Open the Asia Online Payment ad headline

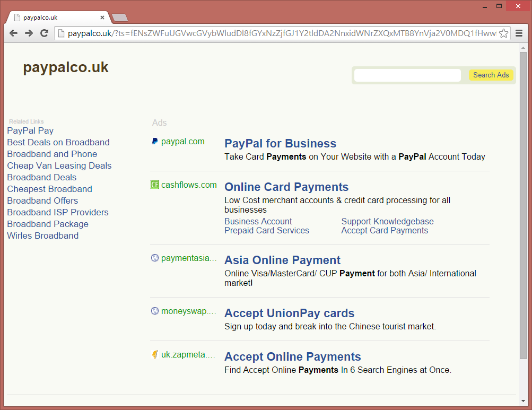282,260
